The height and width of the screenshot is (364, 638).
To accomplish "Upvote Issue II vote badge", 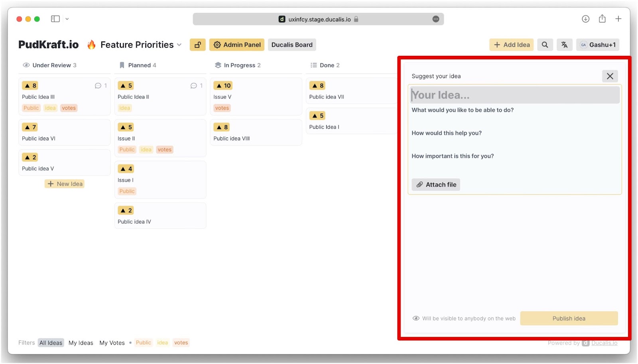I will [126, 127].
